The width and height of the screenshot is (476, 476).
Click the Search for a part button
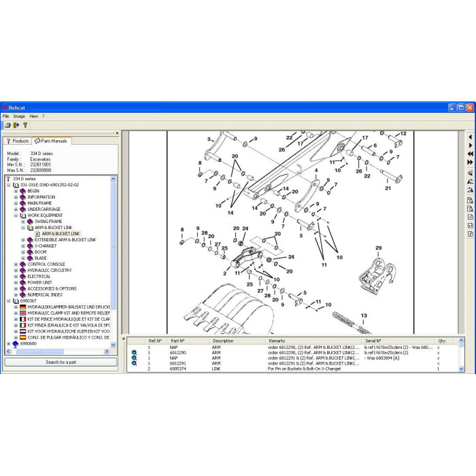click(61, 362)
